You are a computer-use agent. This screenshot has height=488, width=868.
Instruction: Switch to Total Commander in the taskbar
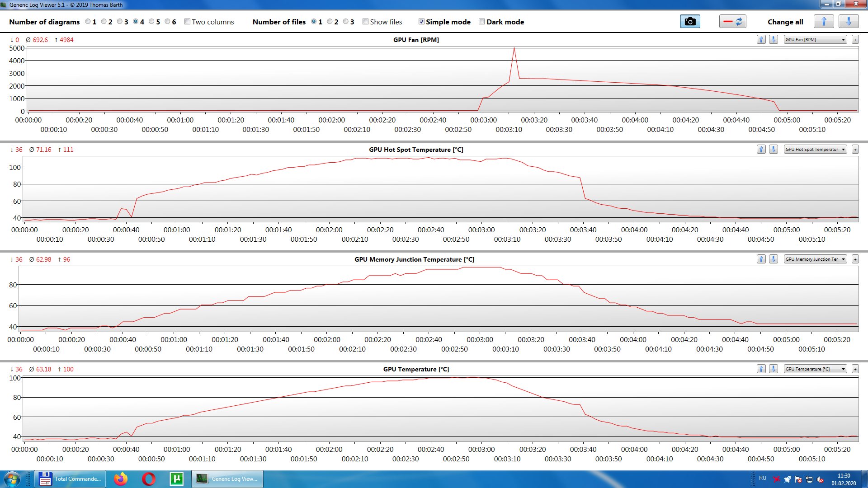70,479
